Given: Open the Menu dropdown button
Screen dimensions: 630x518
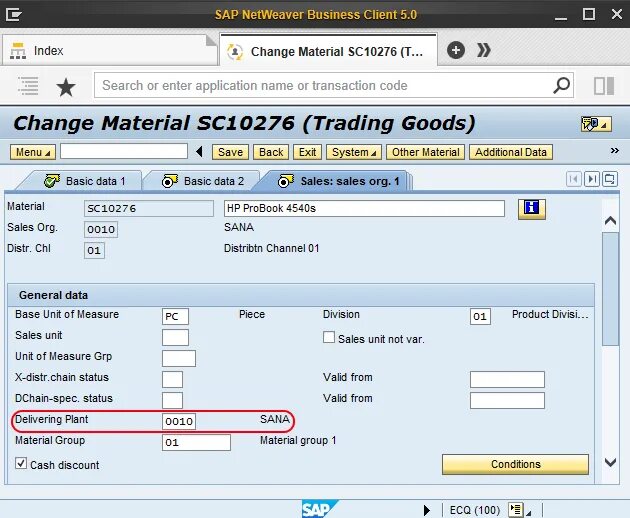Looking at the screenshot, I should [x=33, y=152].
